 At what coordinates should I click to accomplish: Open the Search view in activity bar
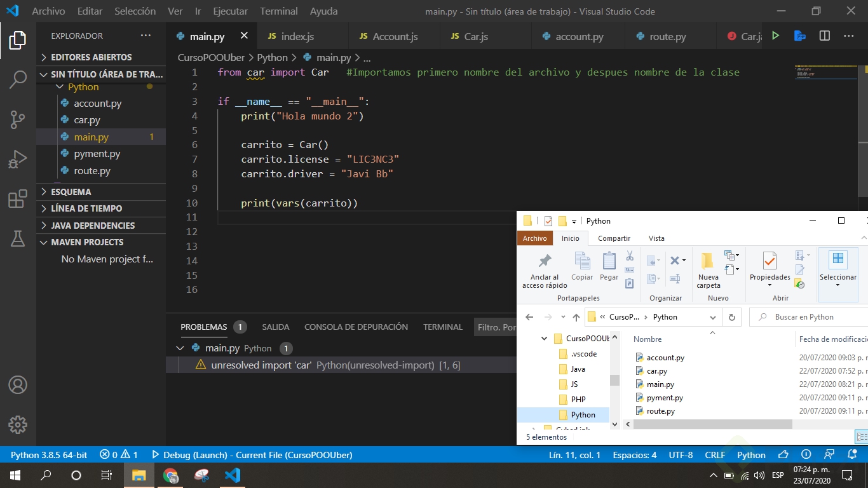click(x=18, y=79)
